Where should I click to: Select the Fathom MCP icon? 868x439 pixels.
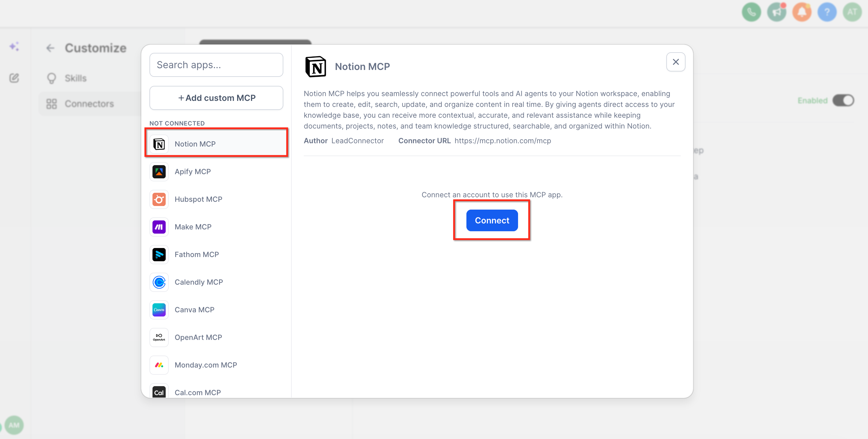(159, 255)
